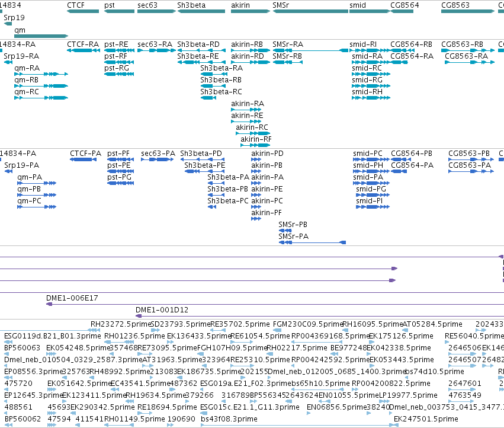Select the SMSr gene bar

pyautogui.click(x=310, y=11)
